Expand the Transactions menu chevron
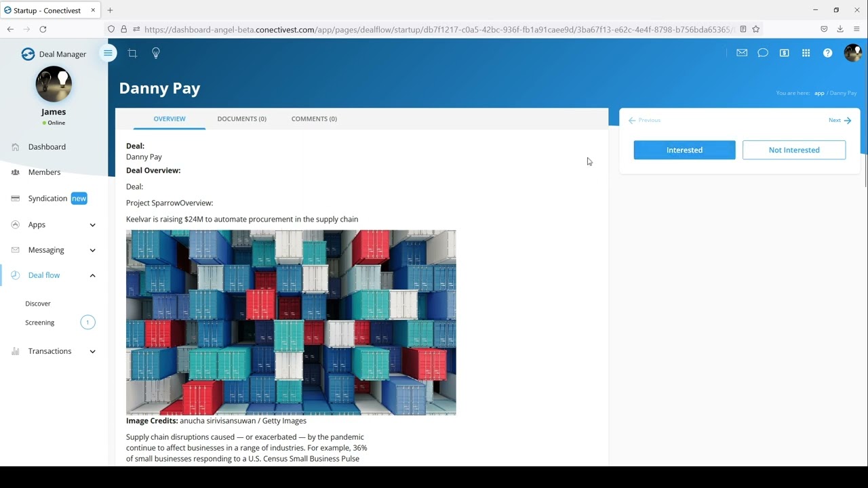This screenshot has height=488, width=868. click(x=93, y=351)
